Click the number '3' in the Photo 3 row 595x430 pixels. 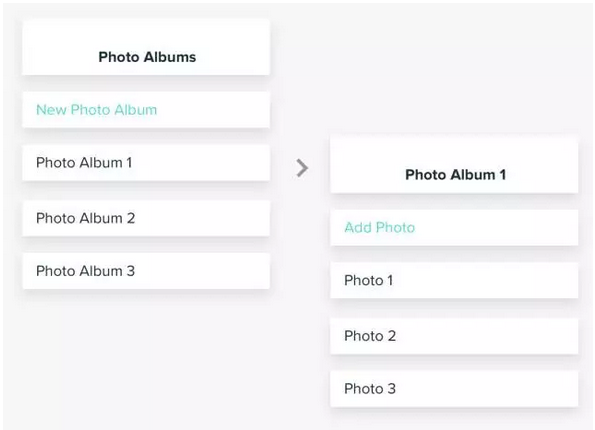tap(392, 389)
